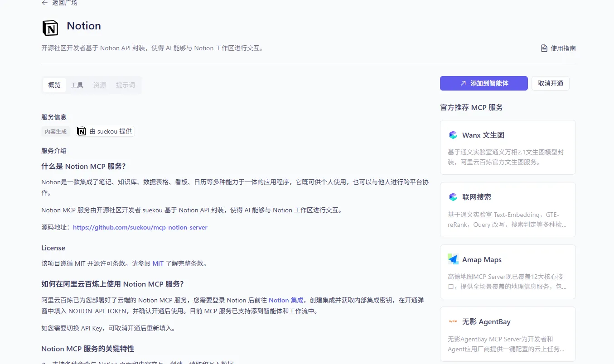614x364 pixels.
Task: Select the 提示词 tab
Action: coord(126,85)
